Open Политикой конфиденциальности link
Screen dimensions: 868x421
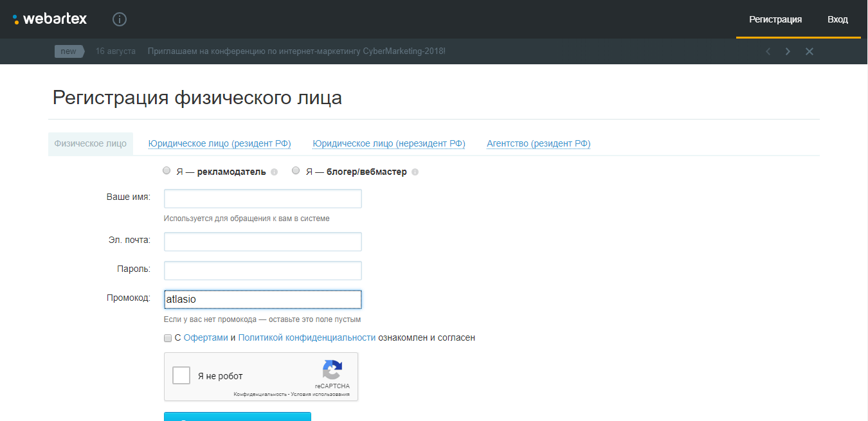307,337
